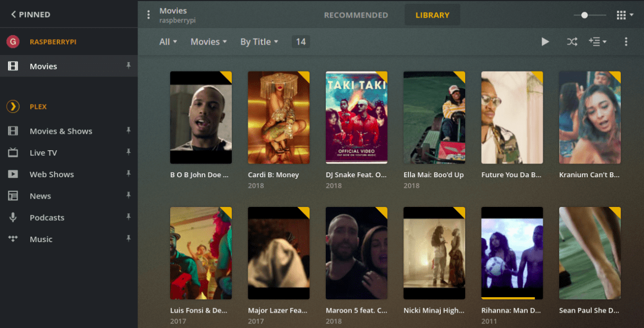Click the Podcasts microphone icon
Viewport: 644px width, 328px height.
click(13, 217)
